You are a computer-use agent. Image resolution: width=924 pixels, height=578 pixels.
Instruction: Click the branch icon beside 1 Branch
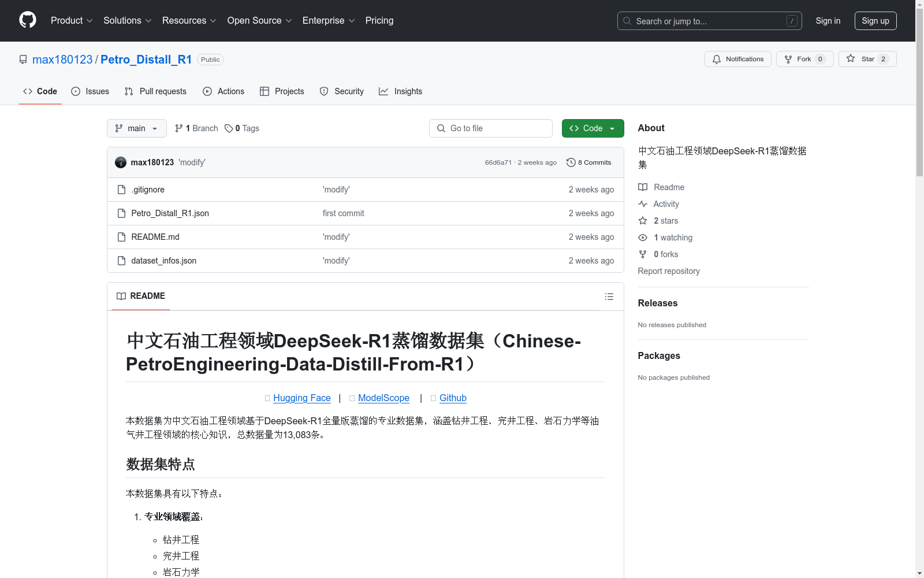click(179, 128)
